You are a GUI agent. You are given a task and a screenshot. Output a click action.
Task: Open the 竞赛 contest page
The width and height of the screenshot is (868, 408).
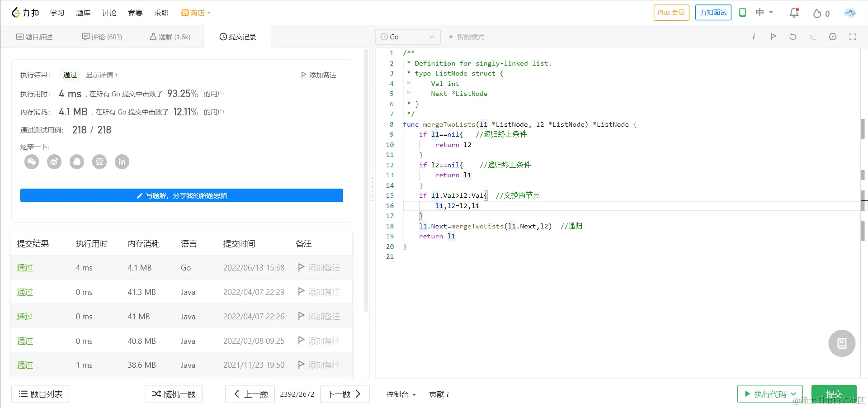click(135, 13)
